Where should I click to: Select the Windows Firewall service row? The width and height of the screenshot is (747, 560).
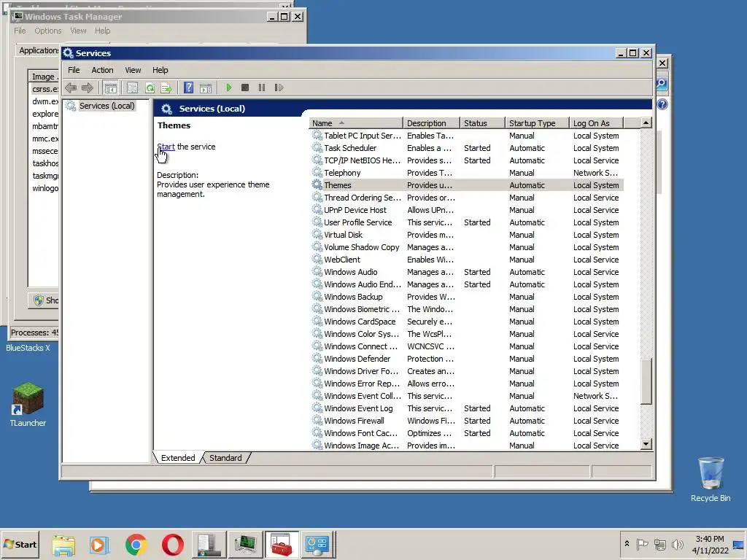coord(467,421)
